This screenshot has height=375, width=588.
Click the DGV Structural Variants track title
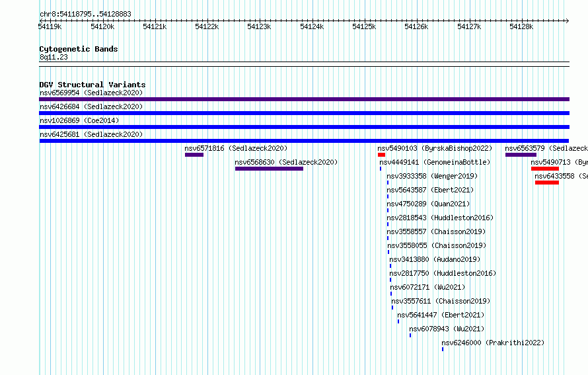click(92, 85)
